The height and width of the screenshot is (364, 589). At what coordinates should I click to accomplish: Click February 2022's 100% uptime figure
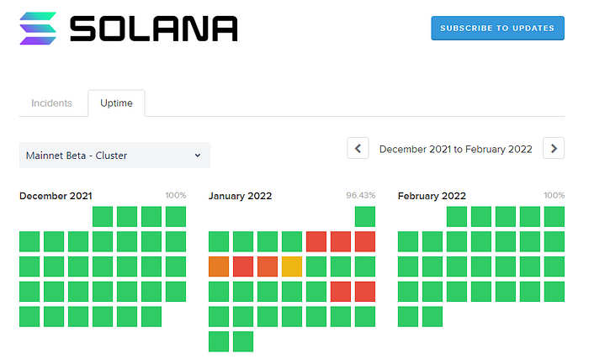click(x=554, y=195)
